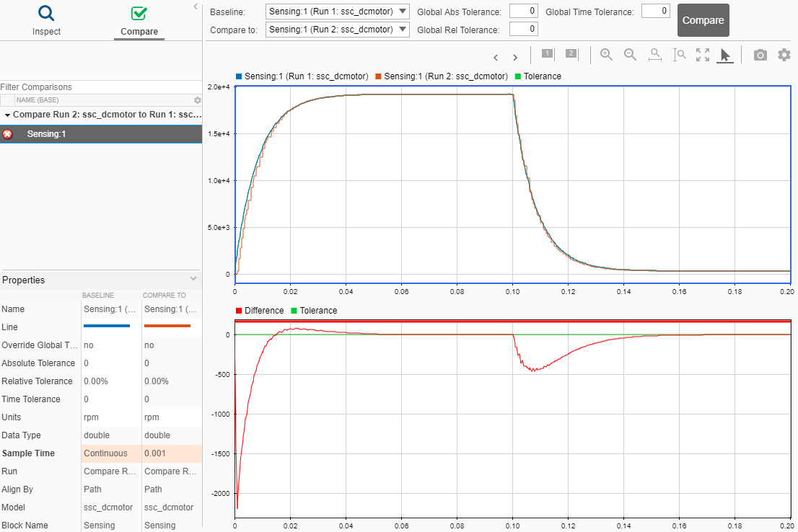Screen dimensions: 798x532
Task: Select the zoom in time tool
Action: [654, 54]
